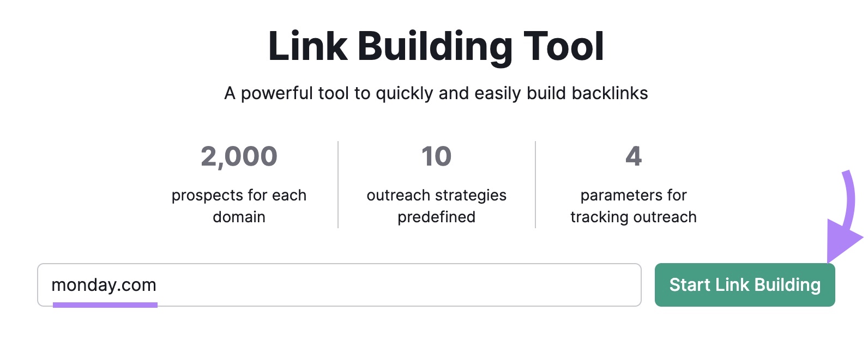Select the 2,000 prospects statistic
This screenshot has height=341, width=868.
(x=239, y=157)
